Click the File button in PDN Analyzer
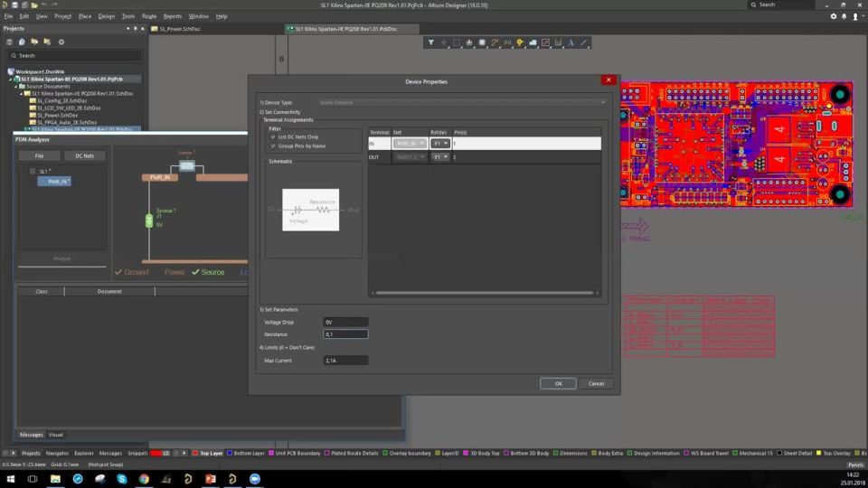Viewport: 868px width, 488px height. pos(39,156)
